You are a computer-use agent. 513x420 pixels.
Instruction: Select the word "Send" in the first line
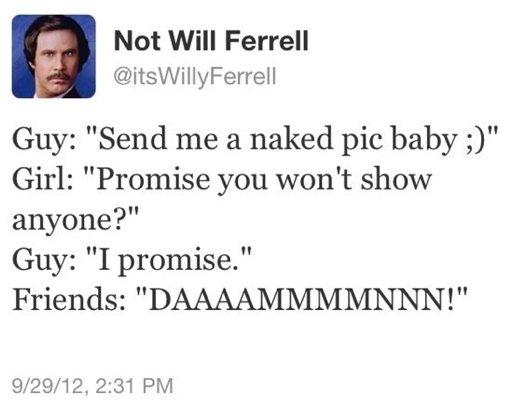click(x=132, y=139)
